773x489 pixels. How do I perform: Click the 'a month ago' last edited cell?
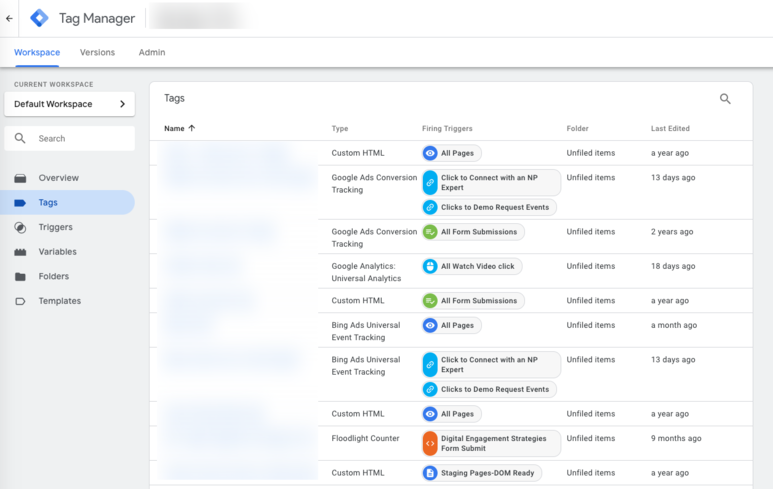[674, 325]
